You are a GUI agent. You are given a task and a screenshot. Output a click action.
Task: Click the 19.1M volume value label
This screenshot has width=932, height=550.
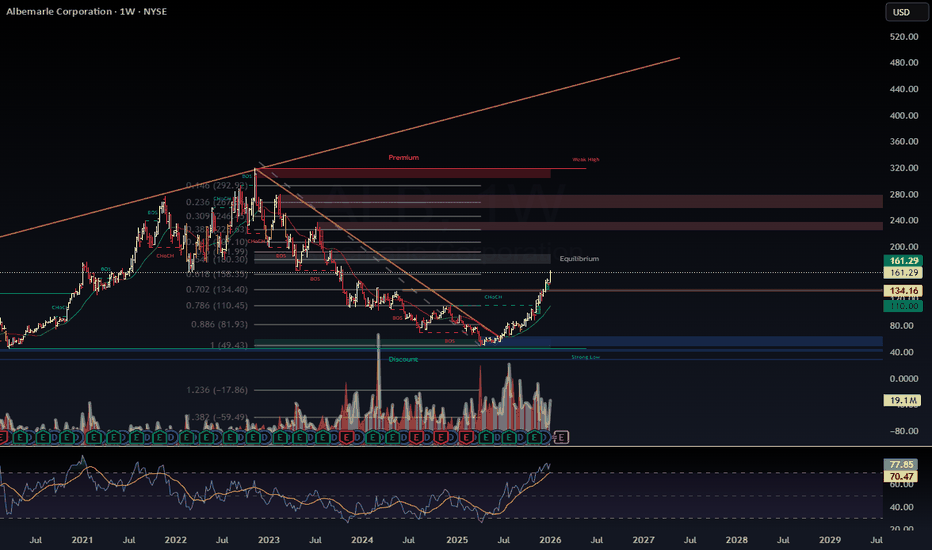(902, 400)
